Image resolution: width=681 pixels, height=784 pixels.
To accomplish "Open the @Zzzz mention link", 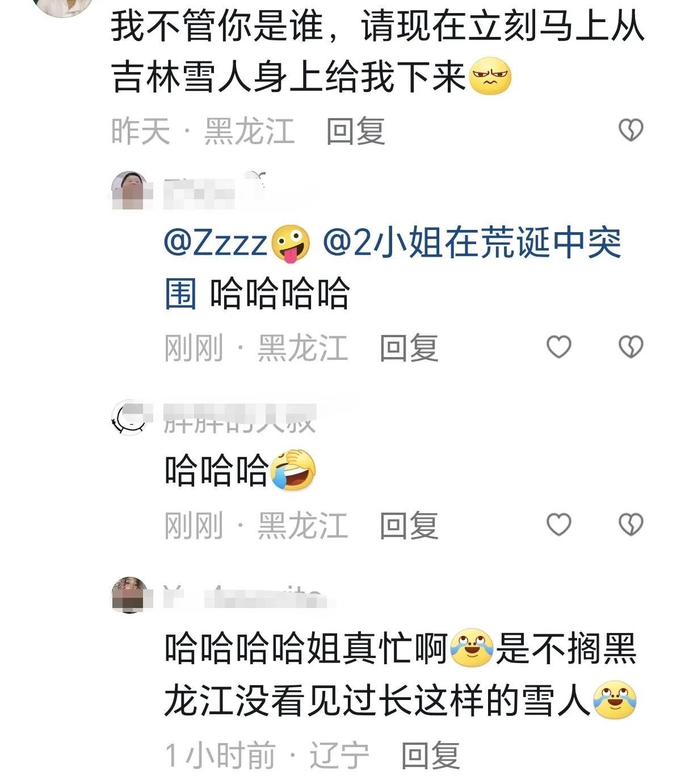I will point(237,244).
